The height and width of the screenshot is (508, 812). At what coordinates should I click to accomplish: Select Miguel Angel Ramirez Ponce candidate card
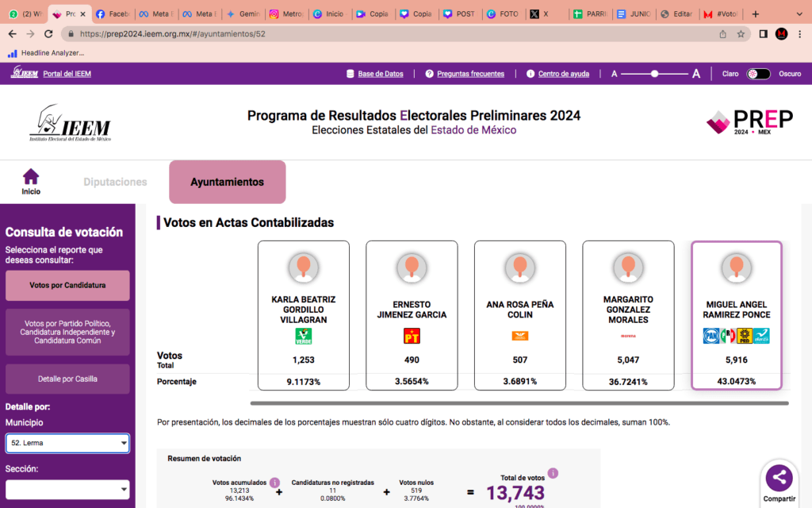point(737,315)
